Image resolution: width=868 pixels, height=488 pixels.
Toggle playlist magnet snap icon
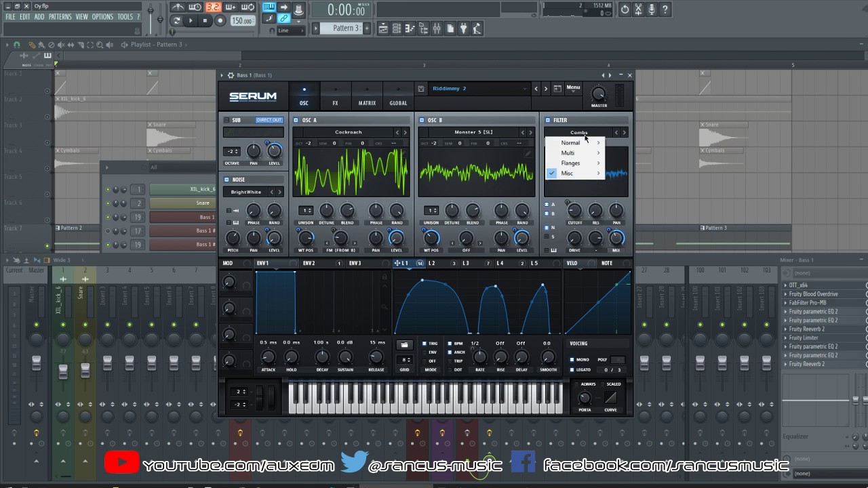17,45
